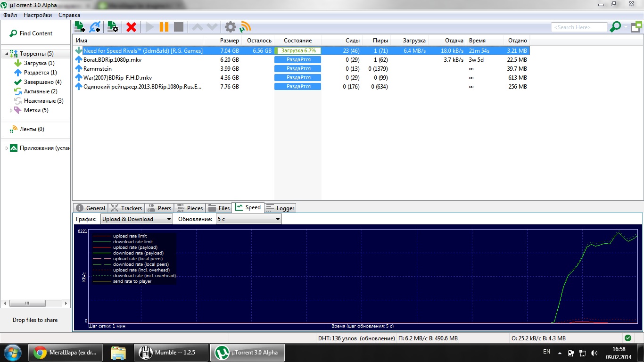Viewport: 644px width, 362px height.
Task: Click the Need for Speed download progress bar
Action: (297, 50)
